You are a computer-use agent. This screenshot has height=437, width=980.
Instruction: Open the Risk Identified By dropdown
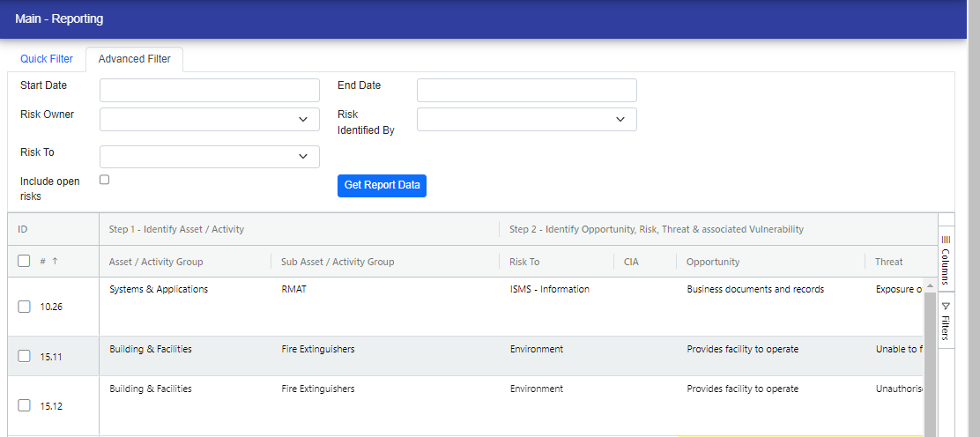tap(526, 119)
